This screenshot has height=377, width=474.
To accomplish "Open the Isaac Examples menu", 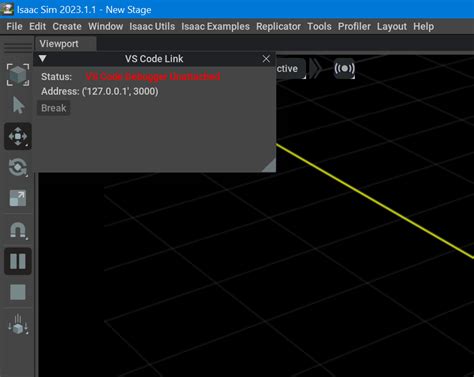I will click(215, 26).
